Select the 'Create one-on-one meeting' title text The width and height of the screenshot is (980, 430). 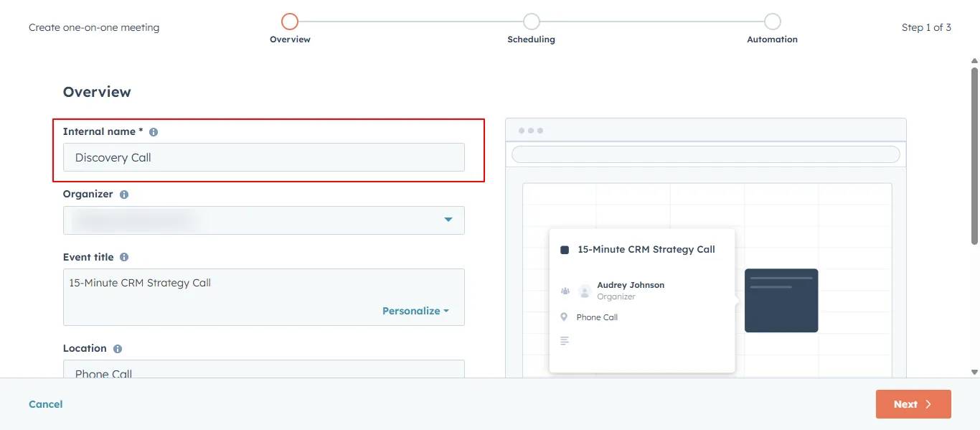[x=94, y=27]
